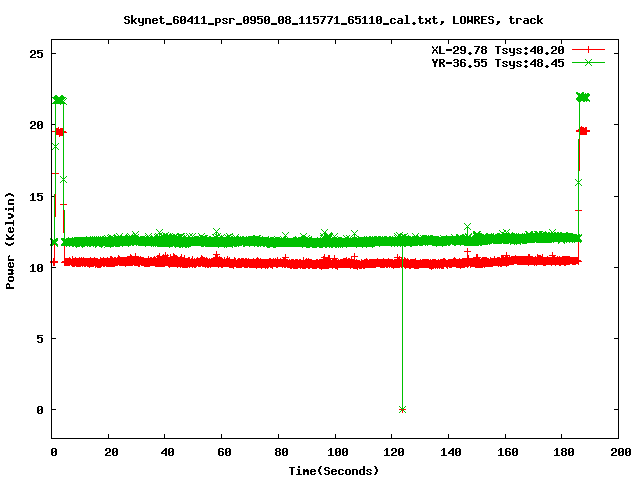
Task: Select legend entry YR-36.55 Tsys:48.45
Action: click(x=498, y=63)
